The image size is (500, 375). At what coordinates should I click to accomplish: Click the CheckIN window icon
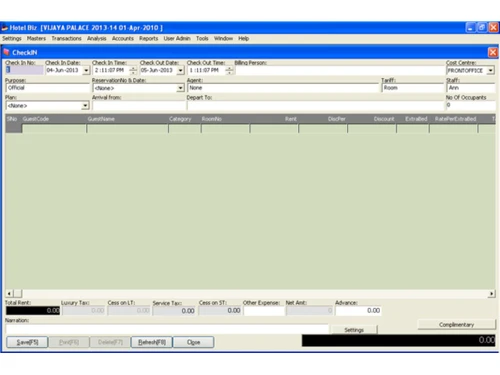[6, 52]
